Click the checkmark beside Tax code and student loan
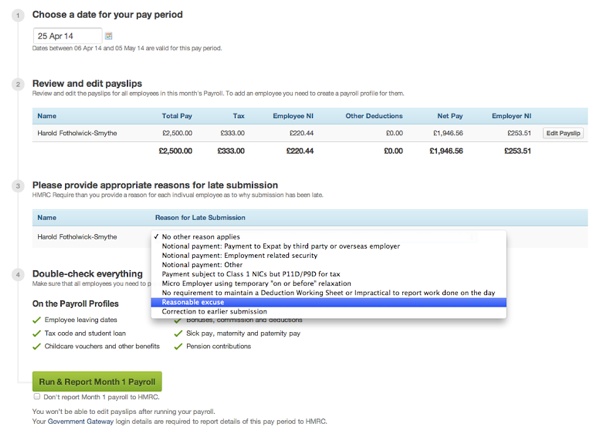This screenshot has height=441, width=600. point(37,333)
